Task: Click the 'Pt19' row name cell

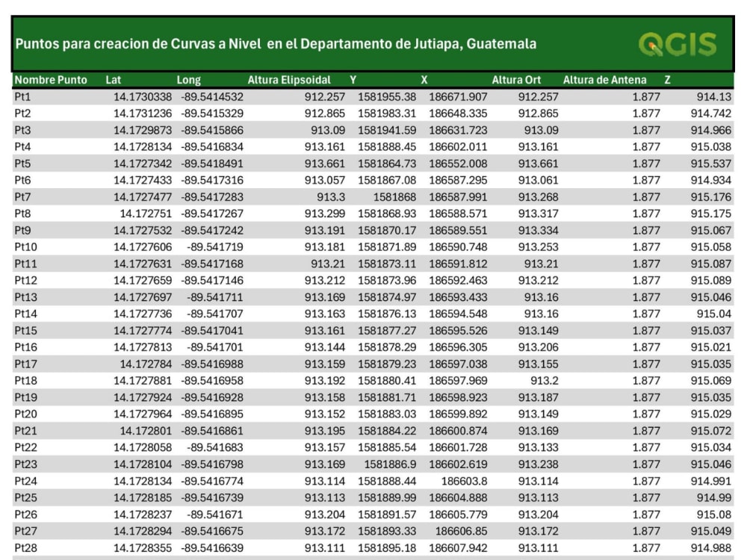Action: (x=25, y=397)
